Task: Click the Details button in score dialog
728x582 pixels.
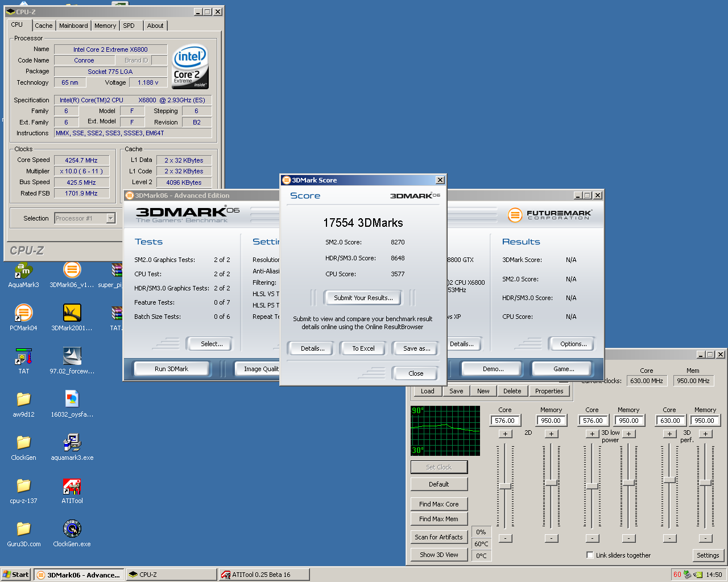Action: (312, 348)
